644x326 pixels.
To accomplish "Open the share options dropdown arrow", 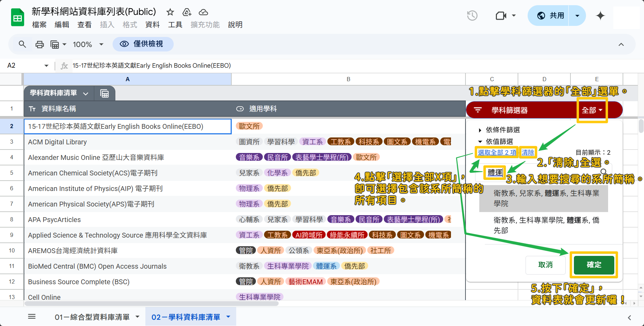I will tap(577, 16).
